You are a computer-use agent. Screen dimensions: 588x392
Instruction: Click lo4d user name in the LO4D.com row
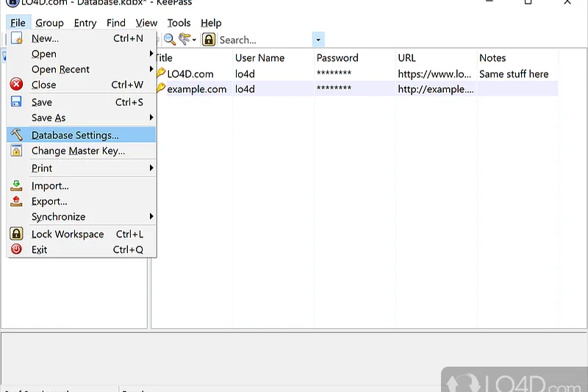click(245, 74)
